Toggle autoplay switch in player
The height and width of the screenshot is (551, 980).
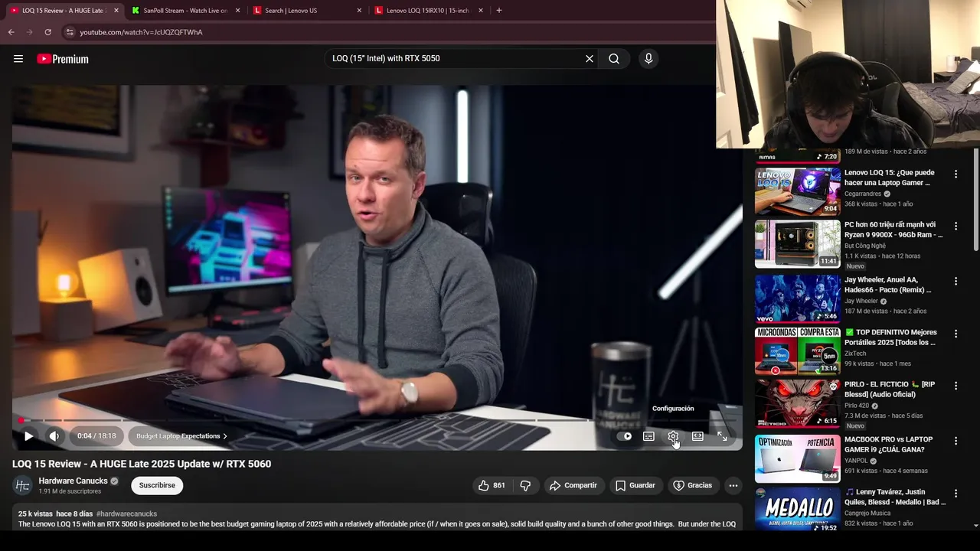tap(626, 436)
